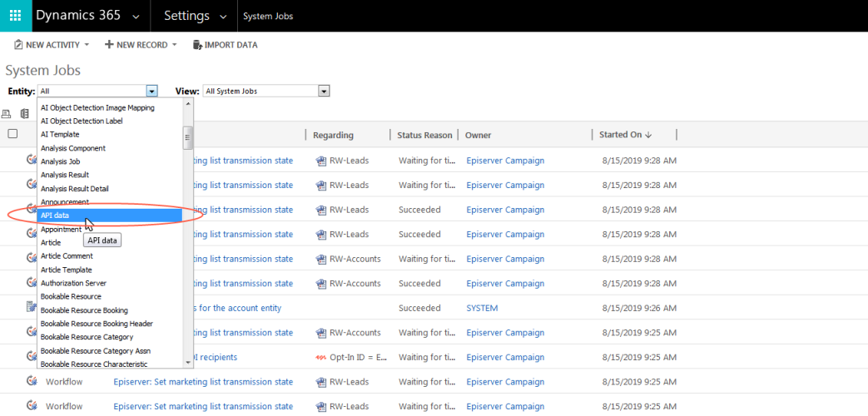Sort by the Status Reason column header
The height and width of the screenshot is (416, 868).
(x=424, y=135)
